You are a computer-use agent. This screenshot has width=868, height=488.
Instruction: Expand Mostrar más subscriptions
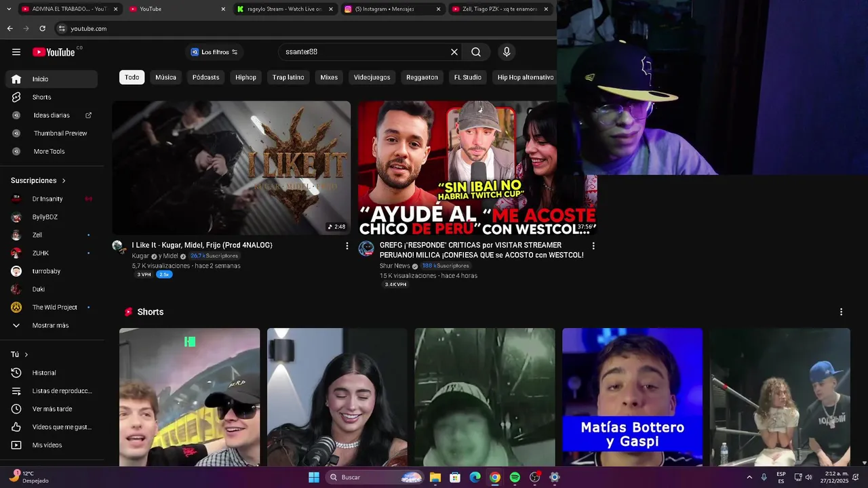52,325
